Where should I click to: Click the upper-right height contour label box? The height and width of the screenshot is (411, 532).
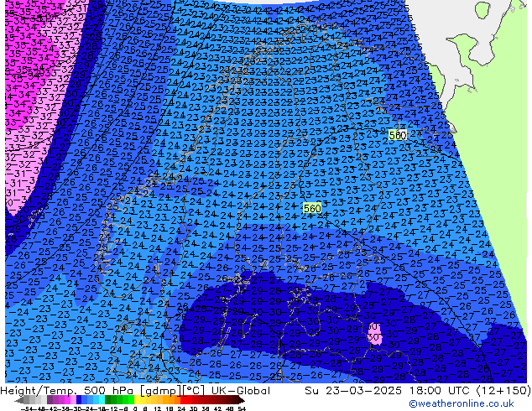point(397,135)
